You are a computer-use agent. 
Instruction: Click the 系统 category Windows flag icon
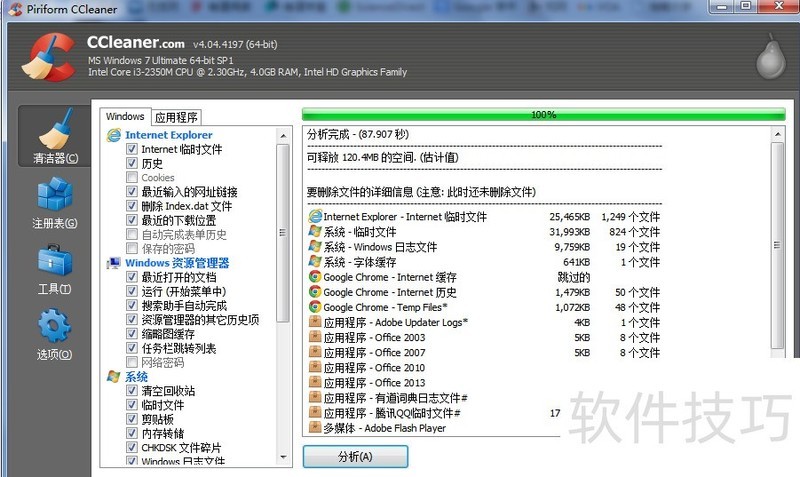pyautogui.click(x=113, y=377)
